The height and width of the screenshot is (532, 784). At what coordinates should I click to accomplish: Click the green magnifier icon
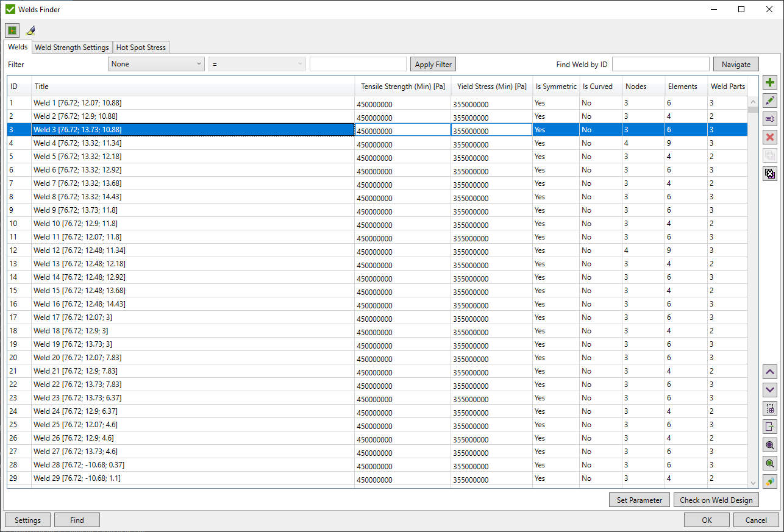(x=770, y=464)
